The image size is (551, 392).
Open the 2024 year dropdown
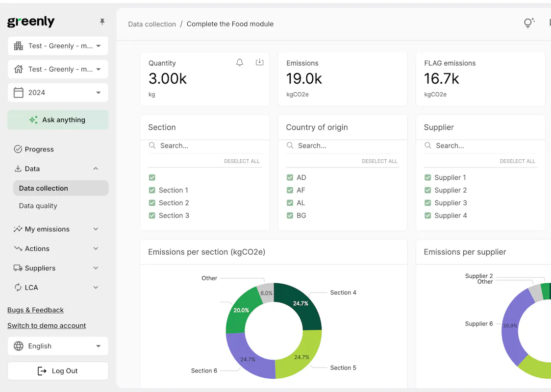point(58,93)
